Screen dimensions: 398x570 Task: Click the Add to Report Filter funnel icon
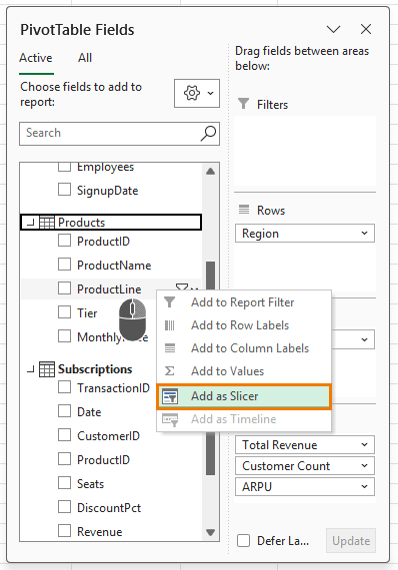[x=169, y=302]
